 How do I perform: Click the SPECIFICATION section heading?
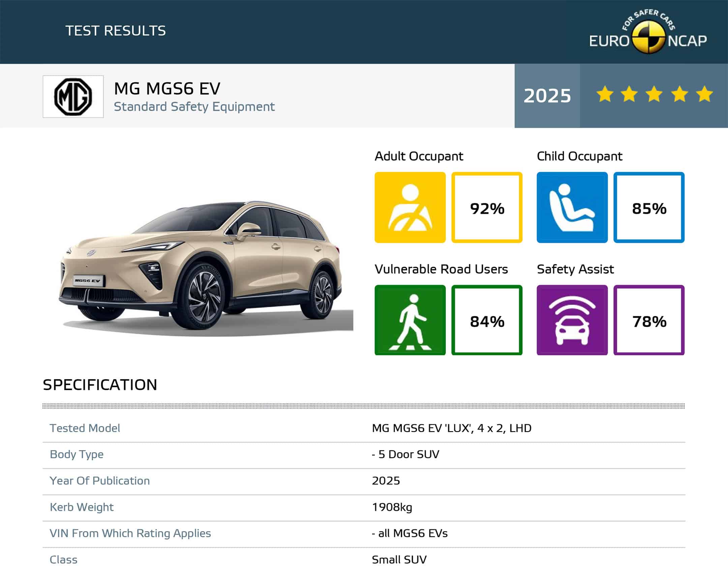[100, 385]
